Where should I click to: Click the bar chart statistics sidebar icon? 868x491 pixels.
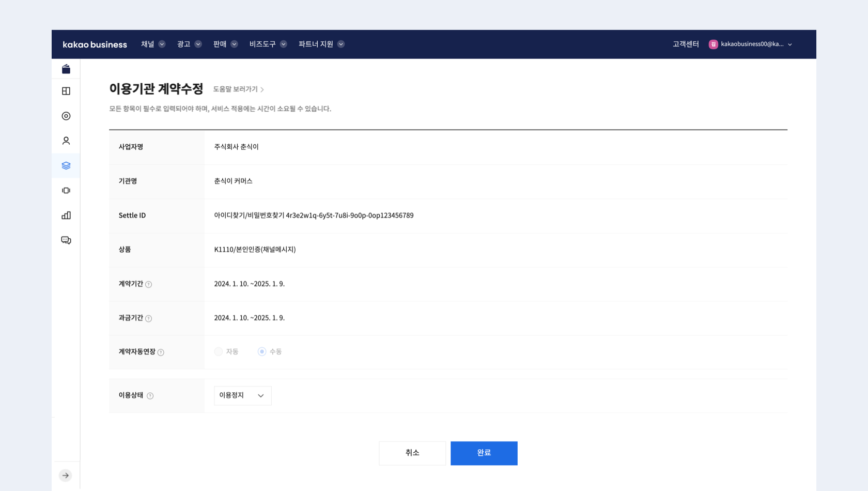tap(66, 215)
